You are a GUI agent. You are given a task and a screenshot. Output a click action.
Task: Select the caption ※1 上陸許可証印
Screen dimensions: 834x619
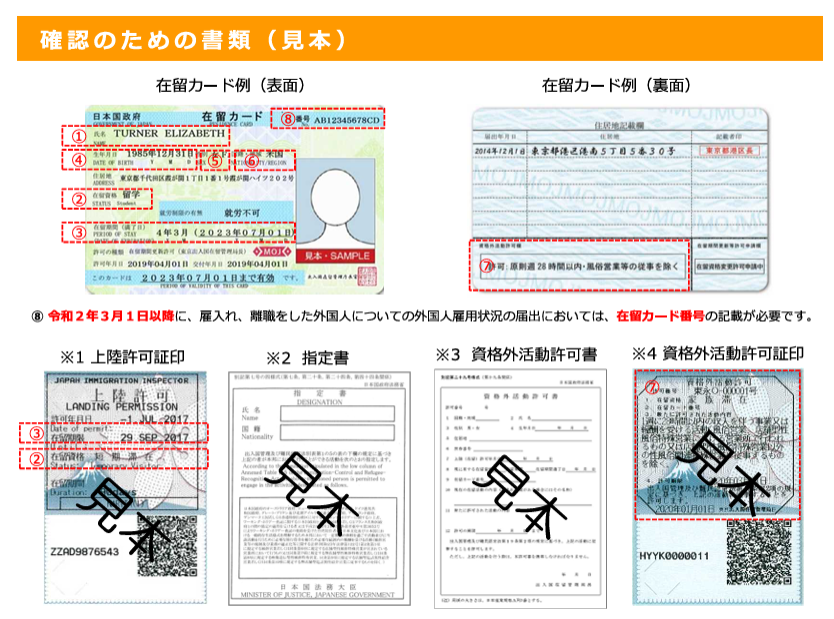(x=122, y=357)
